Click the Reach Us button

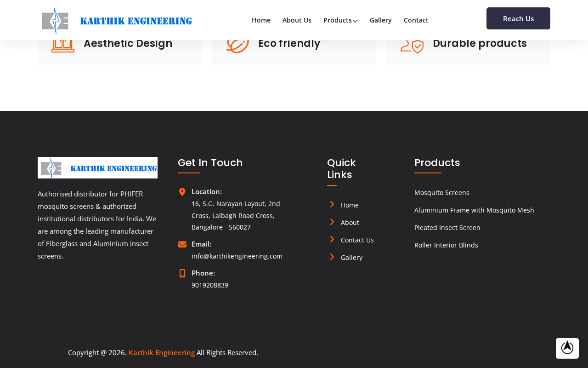pyautogui.click(x=518, y=18)
